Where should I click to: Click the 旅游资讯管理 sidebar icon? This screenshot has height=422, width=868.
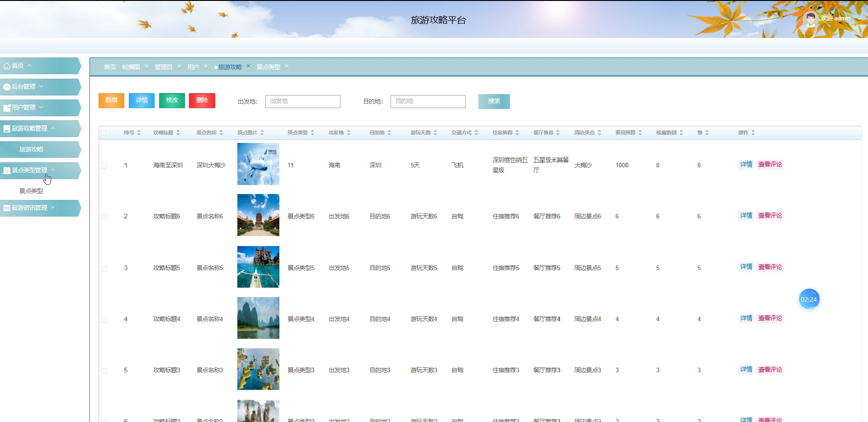(7, 208)
